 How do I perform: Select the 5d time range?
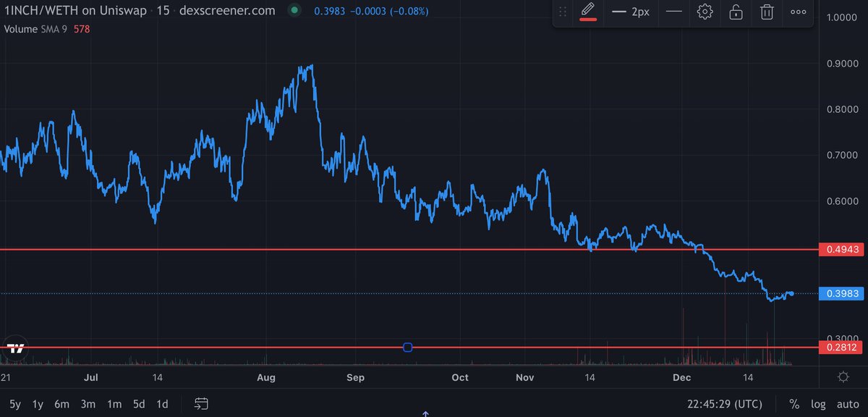tap(140, 403)
